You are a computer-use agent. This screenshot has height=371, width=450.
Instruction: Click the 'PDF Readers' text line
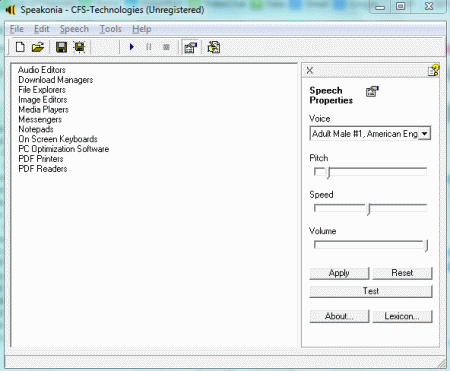click(43, 169)
